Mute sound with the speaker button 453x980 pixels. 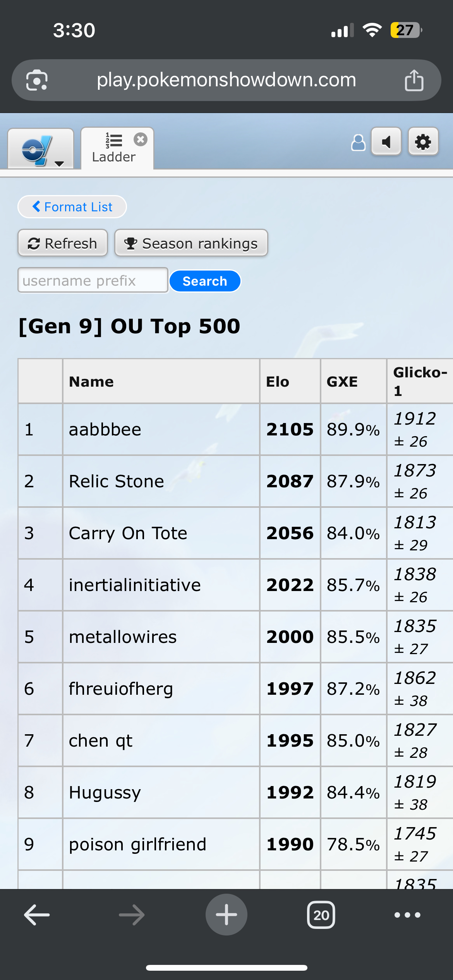[x=386, y=142]
